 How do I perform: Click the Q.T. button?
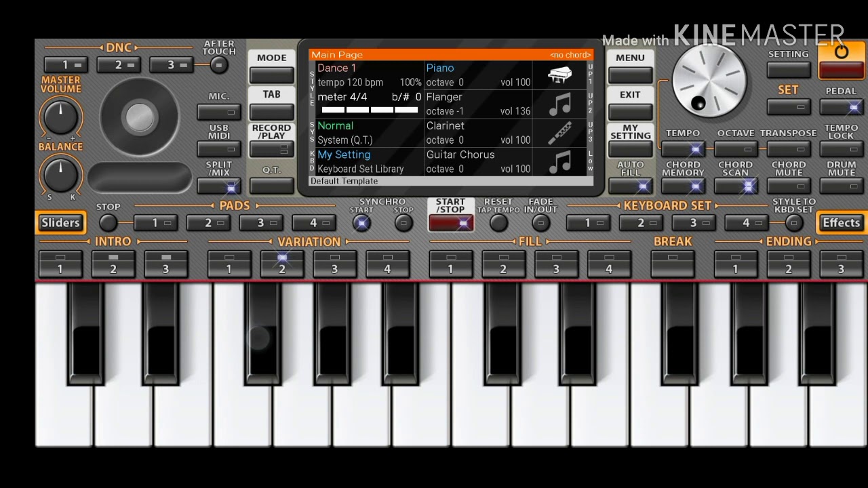[271, 186]
